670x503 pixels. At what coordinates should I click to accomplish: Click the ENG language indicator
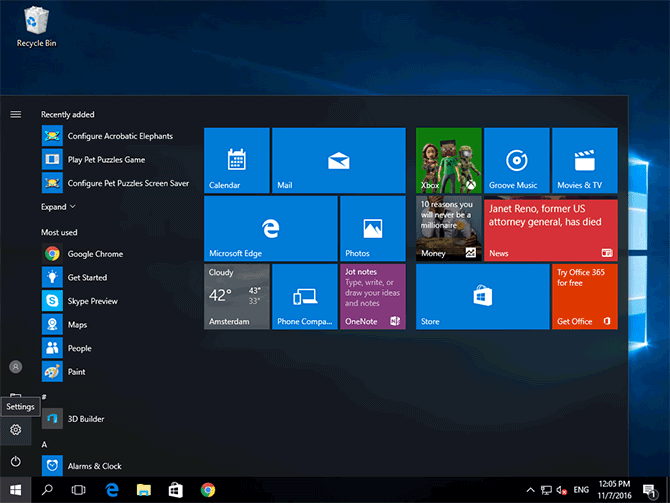(581, 490)
